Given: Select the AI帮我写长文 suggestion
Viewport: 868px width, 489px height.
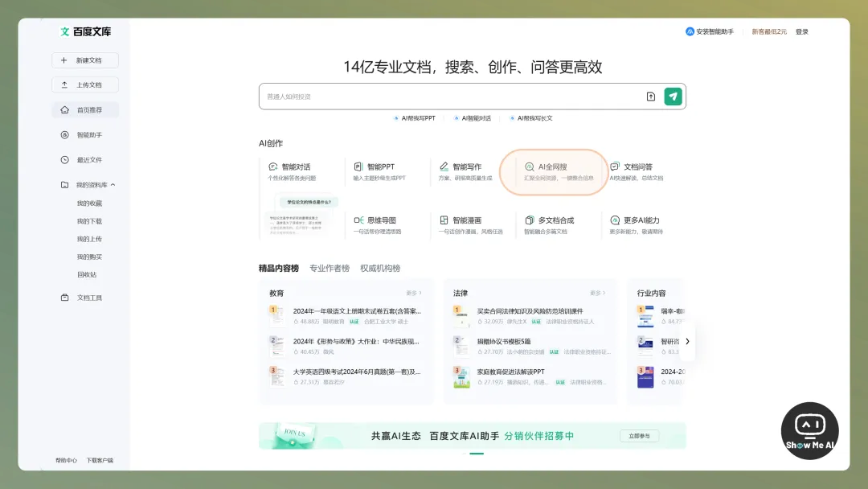Looking at the screenshot, I should [531, 118].
